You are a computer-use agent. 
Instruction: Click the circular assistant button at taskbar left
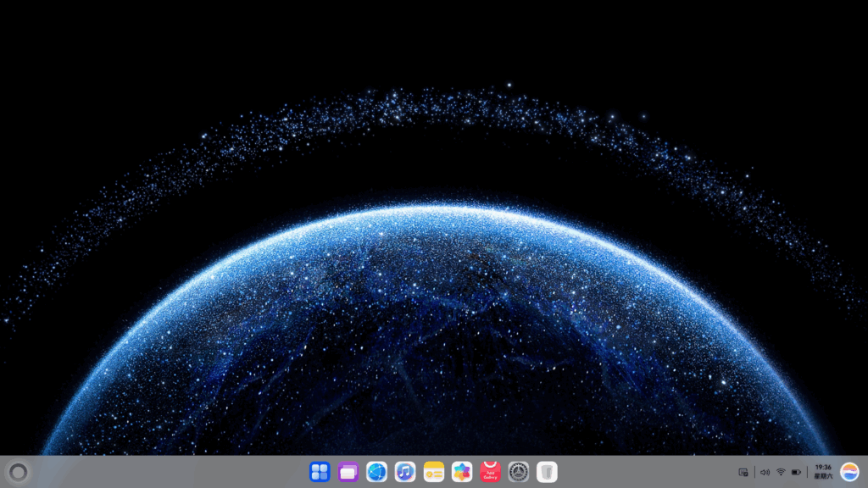19,473
